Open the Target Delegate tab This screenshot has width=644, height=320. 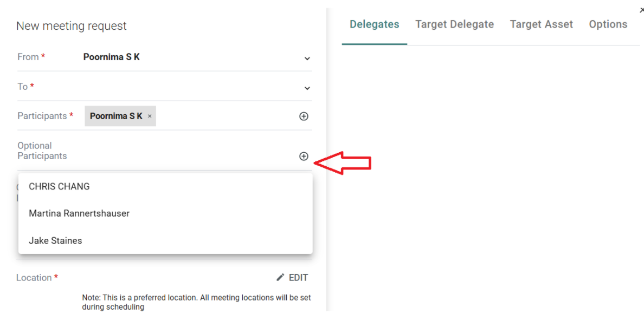[454, 24]
